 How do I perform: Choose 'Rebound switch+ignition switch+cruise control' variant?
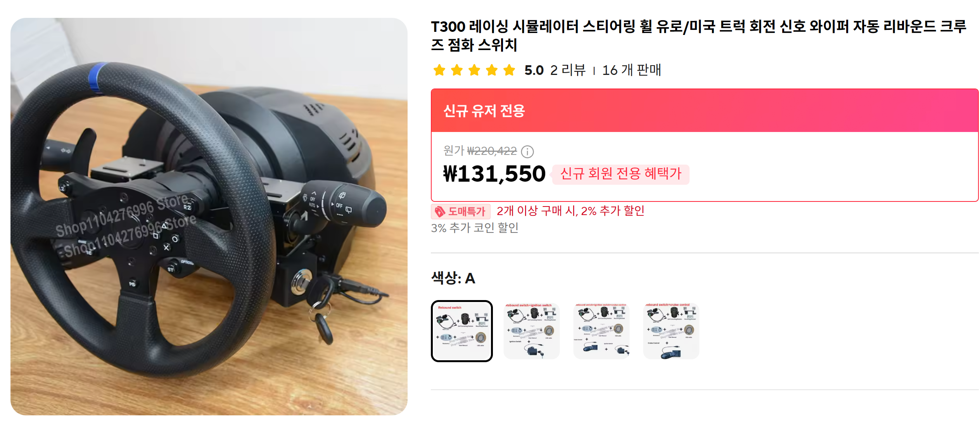[x=601, y=331]
